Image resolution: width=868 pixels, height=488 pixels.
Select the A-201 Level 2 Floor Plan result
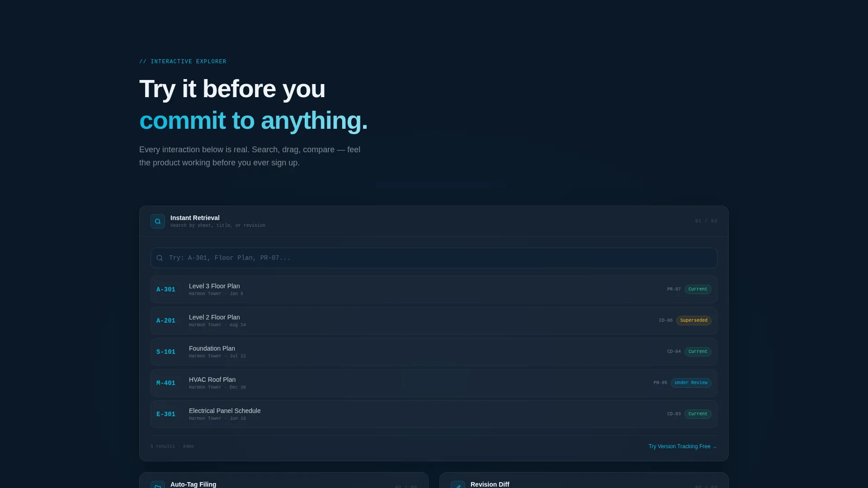coord(434,321)
